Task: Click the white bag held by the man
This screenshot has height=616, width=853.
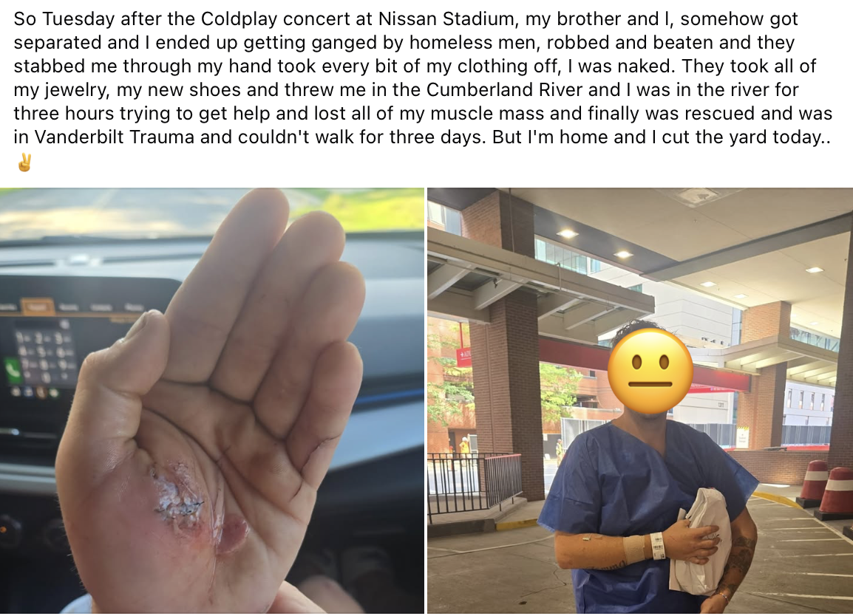Action: [701, 541]
